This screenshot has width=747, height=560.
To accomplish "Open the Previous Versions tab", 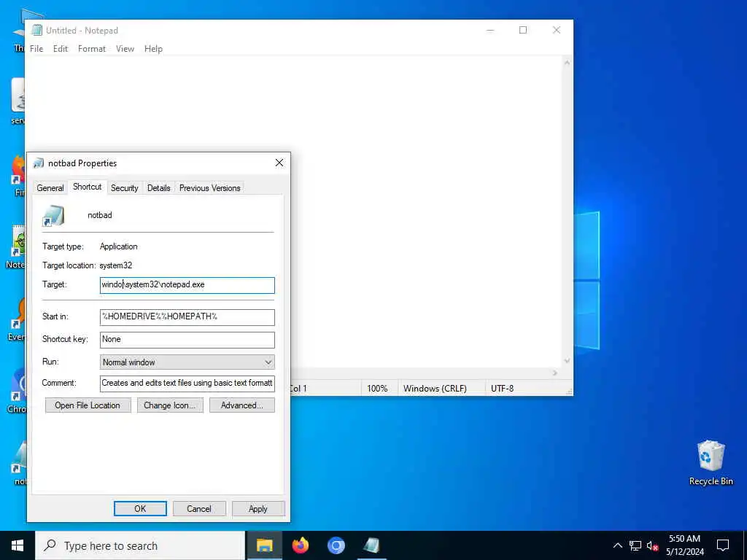I will pyautogui.click(x=209, y=188).
